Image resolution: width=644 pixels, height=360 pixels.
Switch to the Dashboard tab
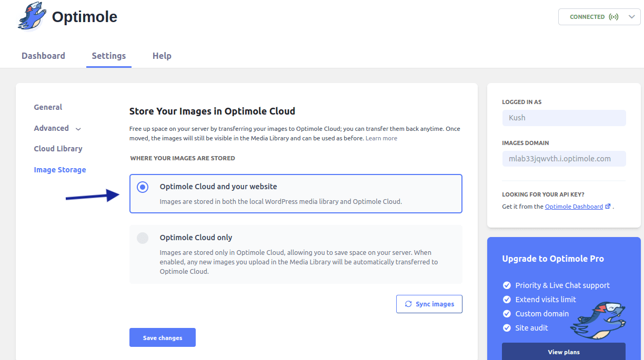pos(43,56)
